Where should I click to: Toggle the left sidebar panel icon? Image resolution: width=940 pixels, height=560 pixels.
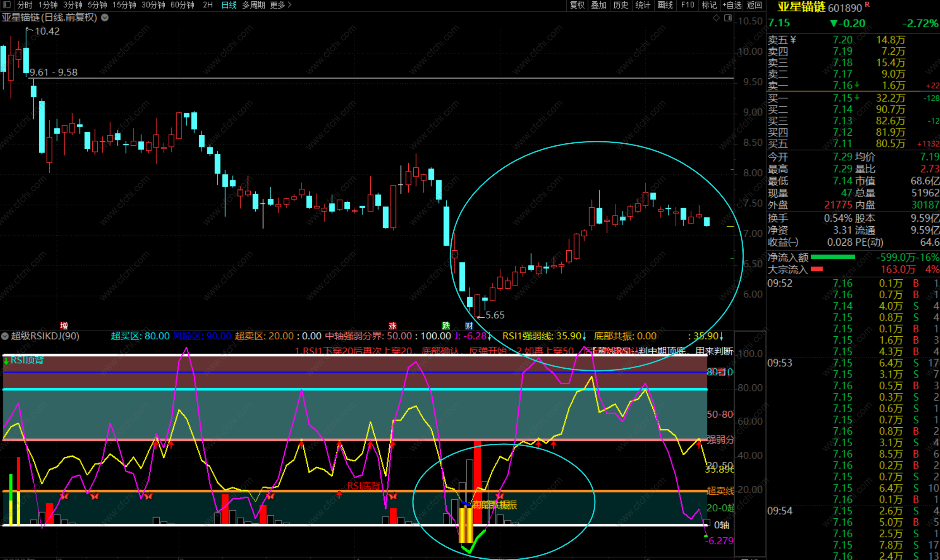point(7,5)
